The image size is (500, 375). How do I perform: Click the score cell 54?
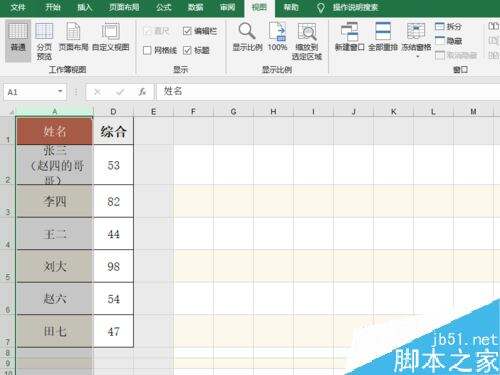tap(113, 299)
